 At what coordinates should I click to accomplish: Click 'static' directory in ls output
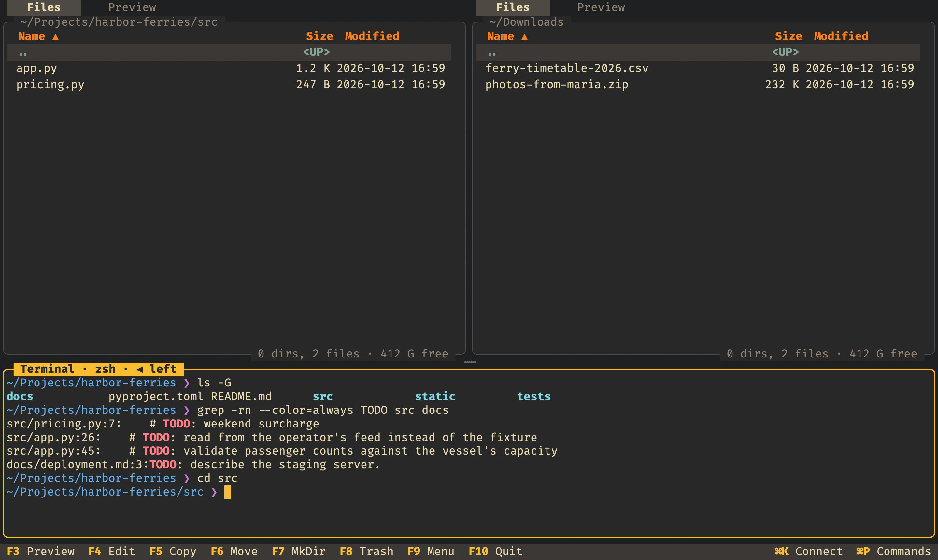click(x=435, y=397)
